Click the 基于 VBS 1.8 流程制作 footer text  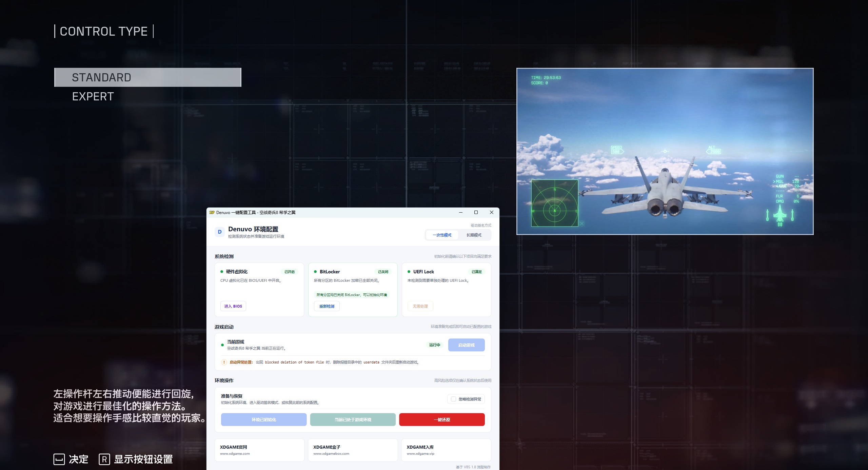(473, 467)
